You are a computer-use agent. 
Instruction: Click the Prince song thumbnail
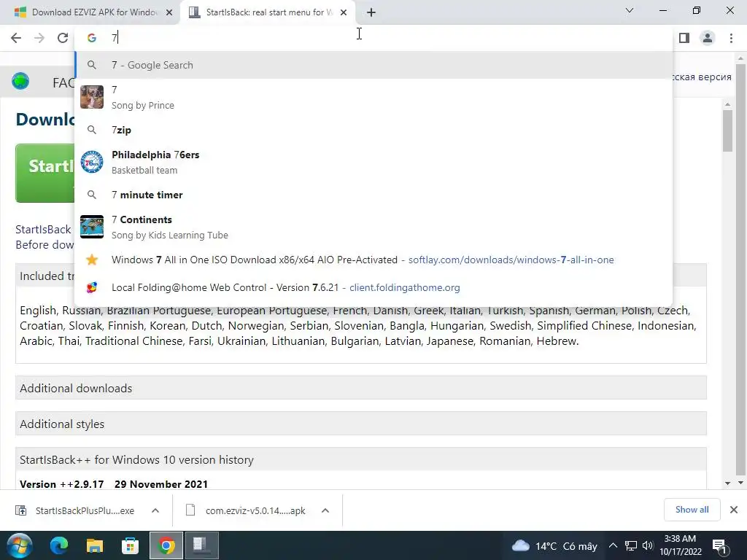click(x=92, y=97)
